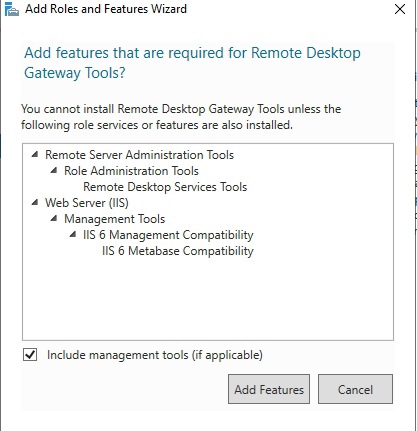Click the wizard icon in title bar
The height and width of the screenshot is (431, 417).
12,9
